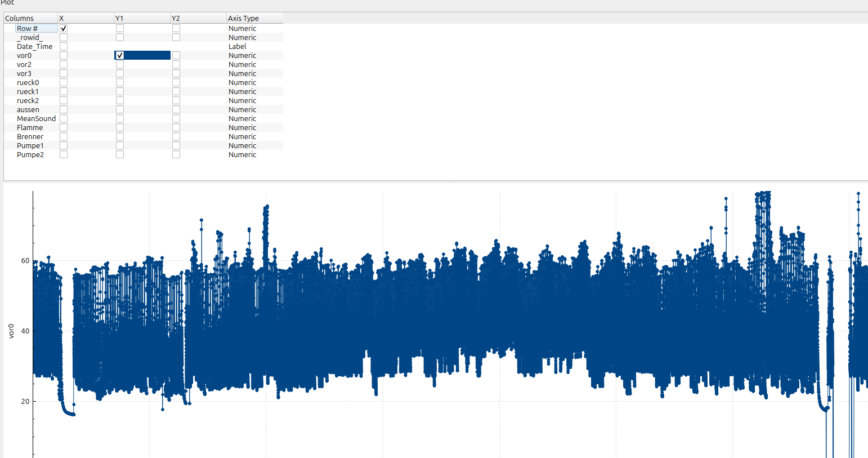The width and height of the screenshot is (868, 458).
Task: Enable the Y2 checkbox for aussen
Action: pyautogui.click(x=176, y=109)
